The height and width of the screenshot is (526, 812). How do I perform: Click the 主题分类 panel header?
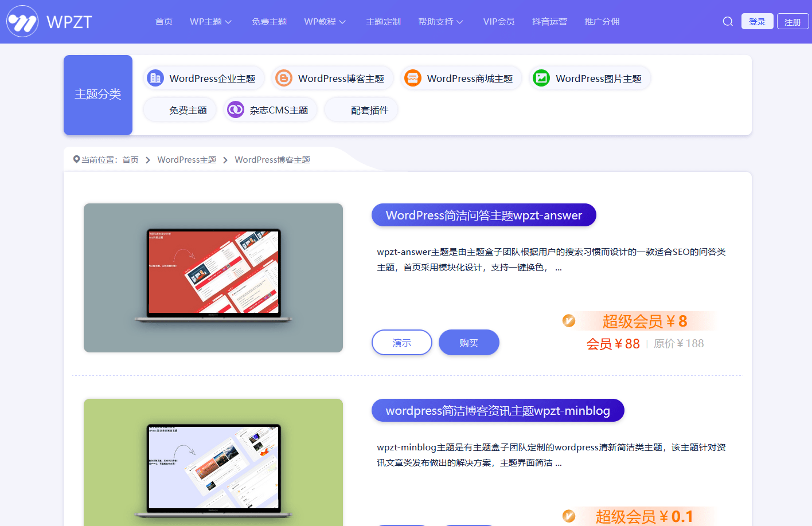pyautogui.click(x=98, y=95)
